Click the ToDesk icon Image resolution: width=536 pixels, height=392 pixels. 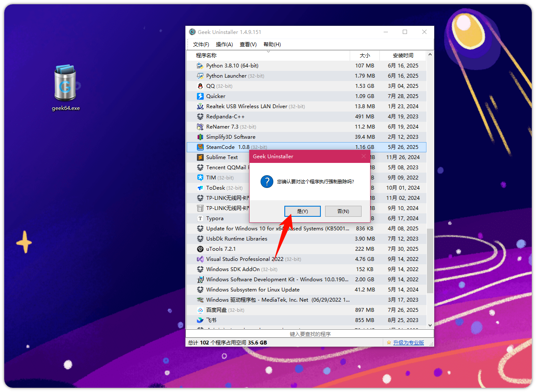pos(200,188)
